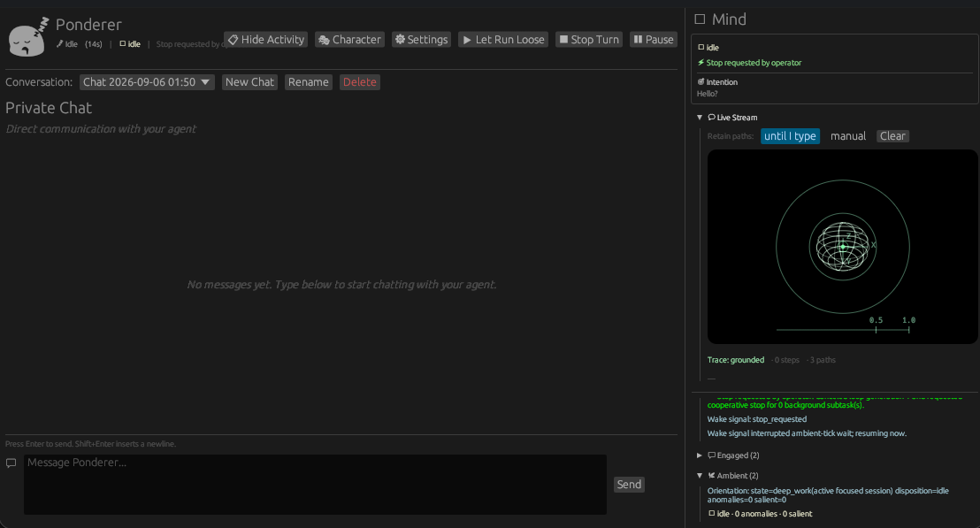Start Let Run Loose mode
The height and width of the screenshot is (528, 980).
pyautogui.click(x=503, y=40)
